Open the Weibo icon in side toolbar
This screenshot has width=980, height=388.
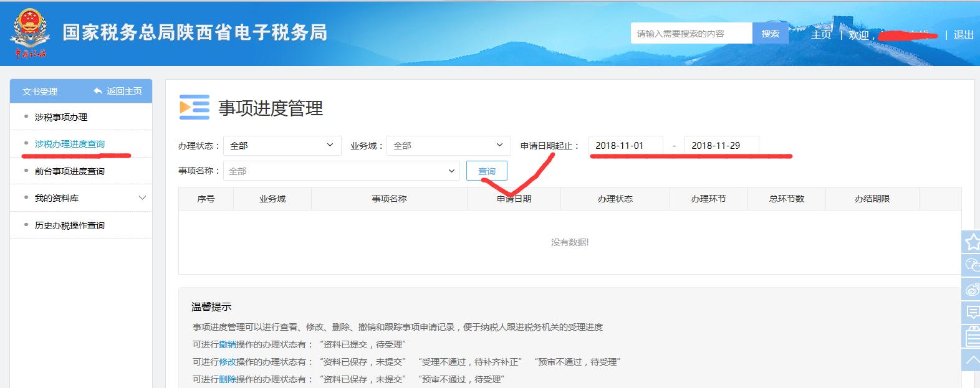[971, 288]
